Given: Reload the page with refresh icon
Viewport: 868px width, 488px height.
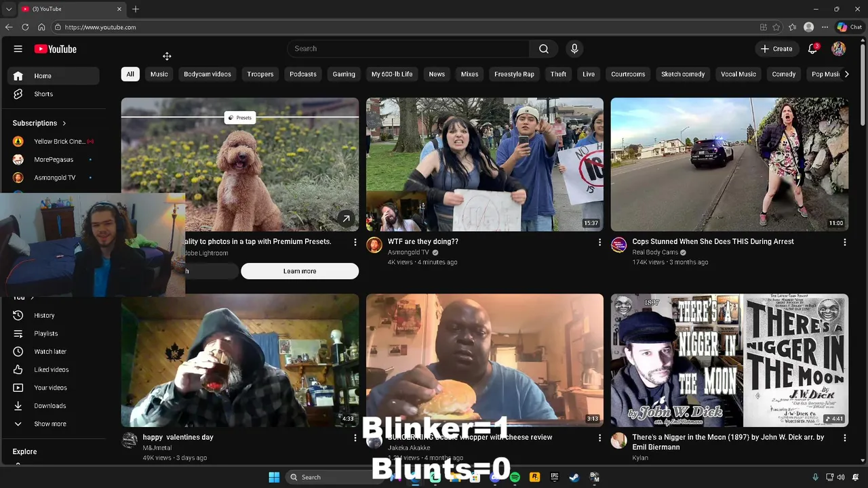Looking at the screenshot, I should [x=25, y=27].
